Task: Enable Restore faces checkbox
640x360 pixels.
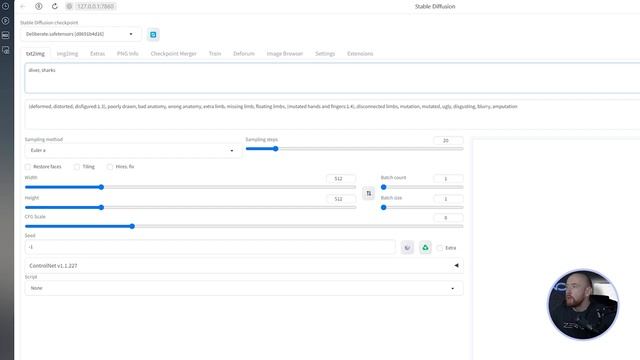Action: coord(28,167)
